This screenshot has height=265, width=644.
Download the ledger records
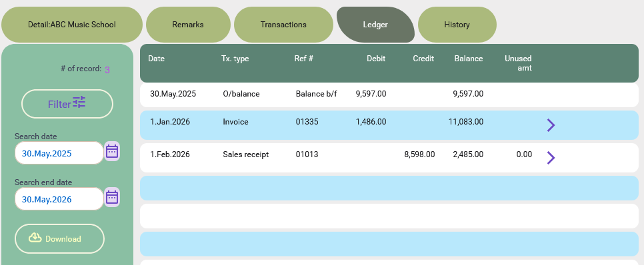coord(59,239)
